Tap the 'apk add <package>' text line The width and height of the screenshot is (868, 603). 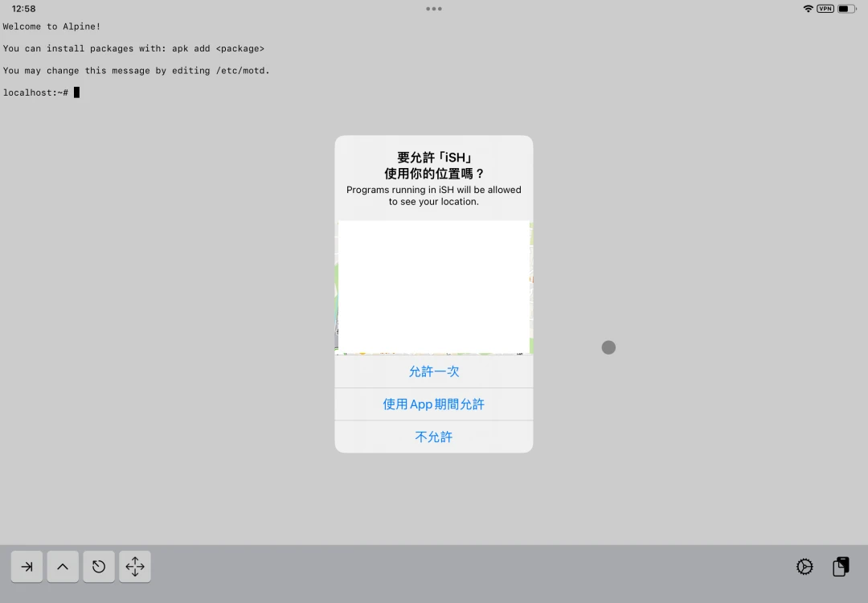(x=133, y=49)
